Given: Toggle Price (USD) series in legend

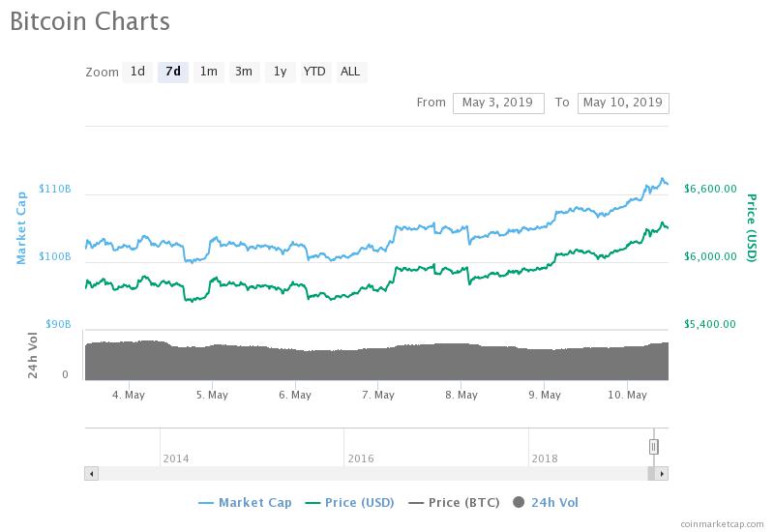Looking at the screenshot, I should [x=351, y=502].
